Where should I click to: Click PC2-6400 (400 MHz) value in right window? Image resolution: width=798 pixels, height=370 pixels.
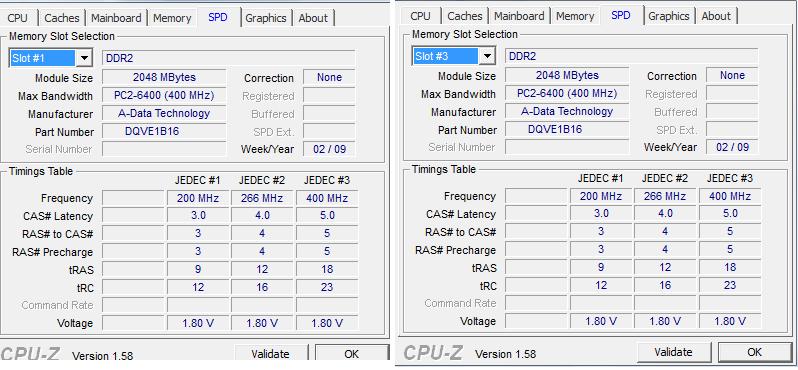(567, 93)
